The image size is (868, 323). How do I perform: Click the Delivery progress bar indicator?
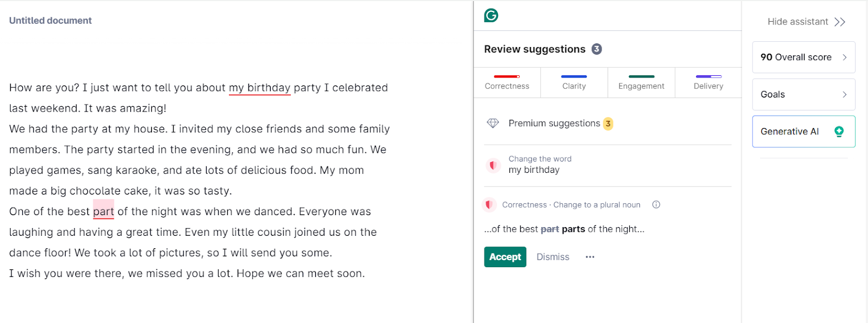pyautogui.click(x=709, y=76)
